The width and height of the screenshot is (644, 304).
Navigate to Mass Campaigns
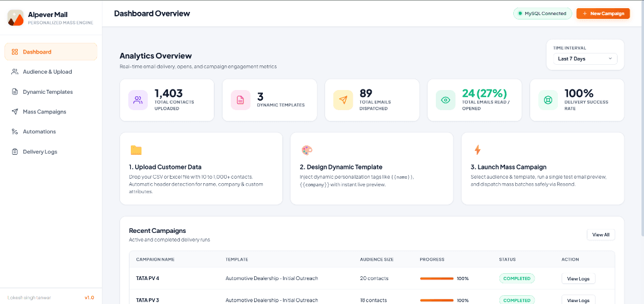click(x=51, y=112)
